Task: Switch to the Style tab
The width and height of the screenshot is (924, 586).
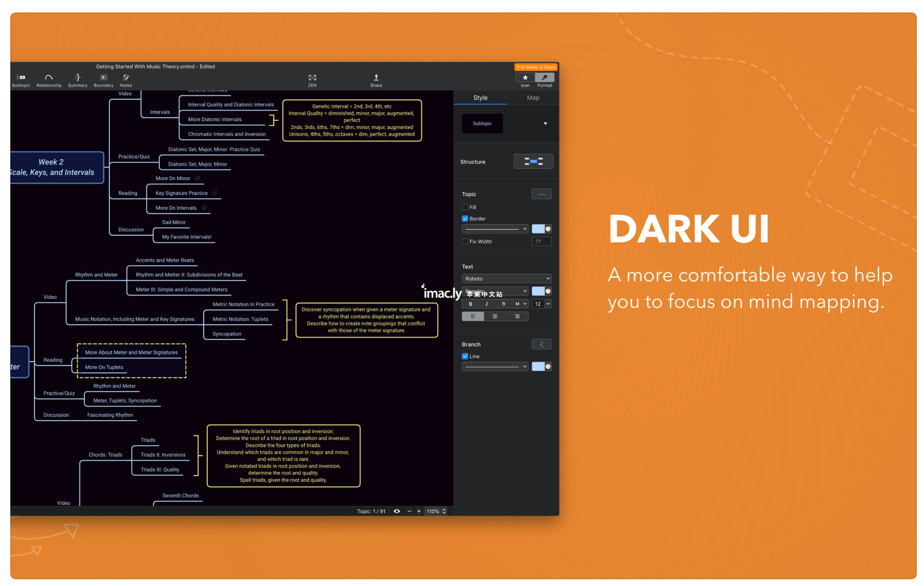Action: 480,97
